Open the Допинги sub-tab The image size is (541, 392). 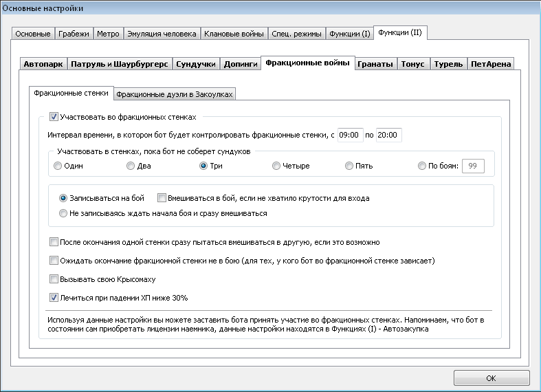click(241, 64)
